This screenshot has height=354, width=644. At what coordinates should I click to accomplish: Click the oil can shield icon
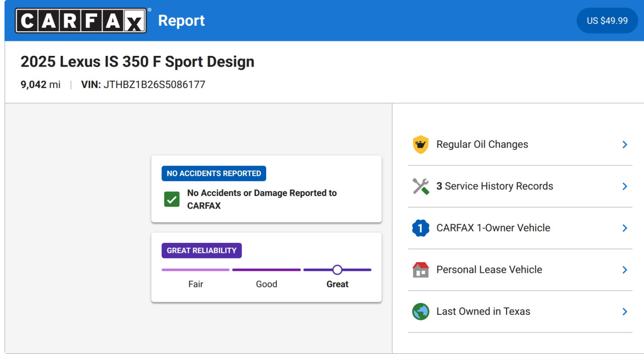pyautogui.click(x=421, y=145)
